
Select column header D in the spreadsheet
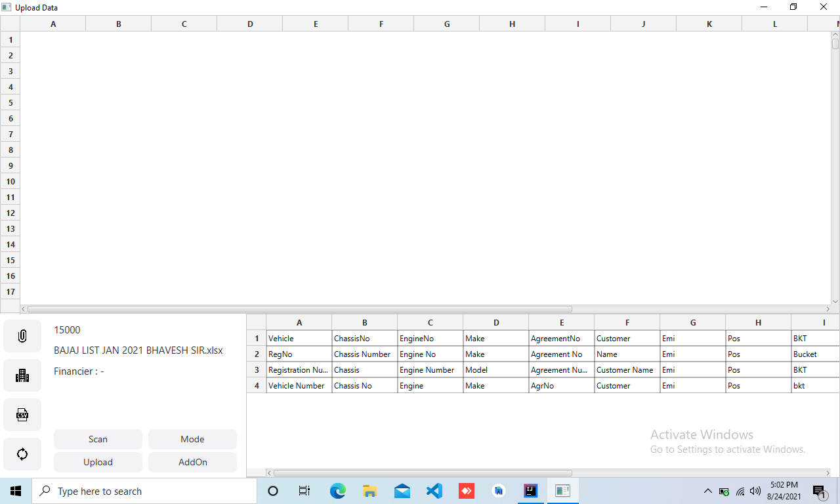(x=249, y=23)
